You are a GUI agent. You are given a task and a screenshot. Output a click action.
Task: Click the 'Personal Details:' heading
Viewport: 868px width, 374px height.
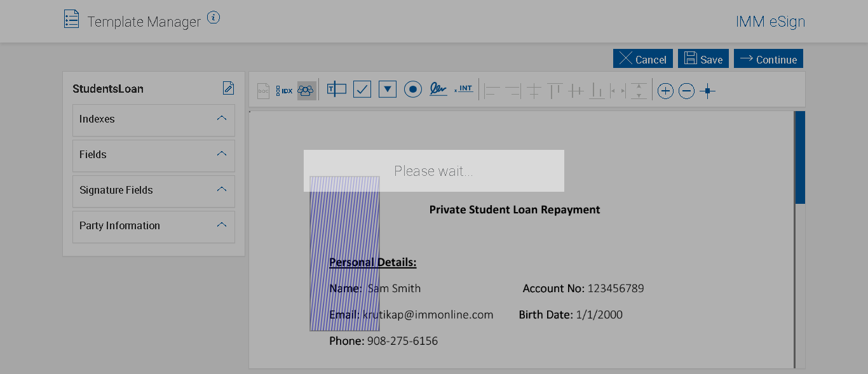point(373,262)
